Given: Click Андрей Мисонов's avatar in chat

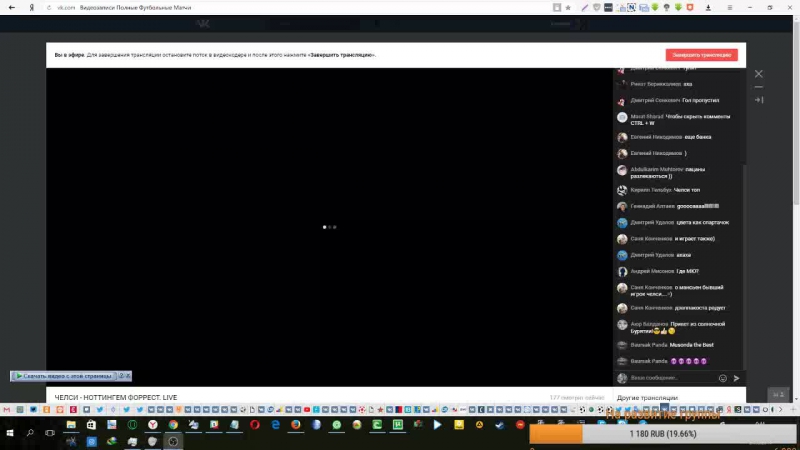Looking at the screenshot, I should pos(622,271).
